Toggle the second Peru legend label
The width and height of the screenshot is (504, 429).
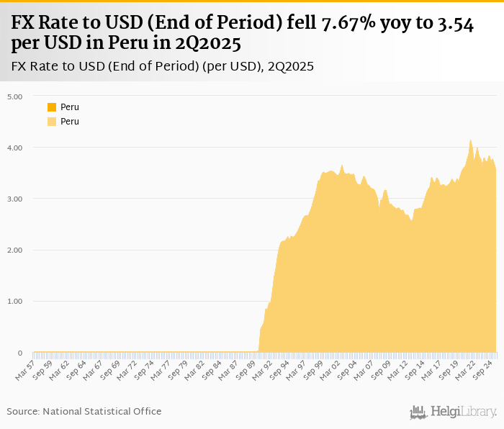pos(70,122)
